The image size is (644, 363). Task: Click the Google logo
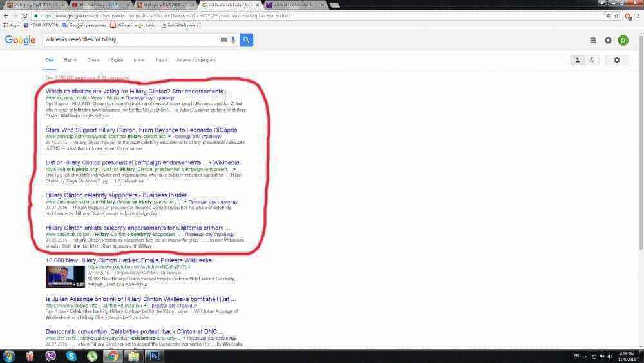click(20, 40)
